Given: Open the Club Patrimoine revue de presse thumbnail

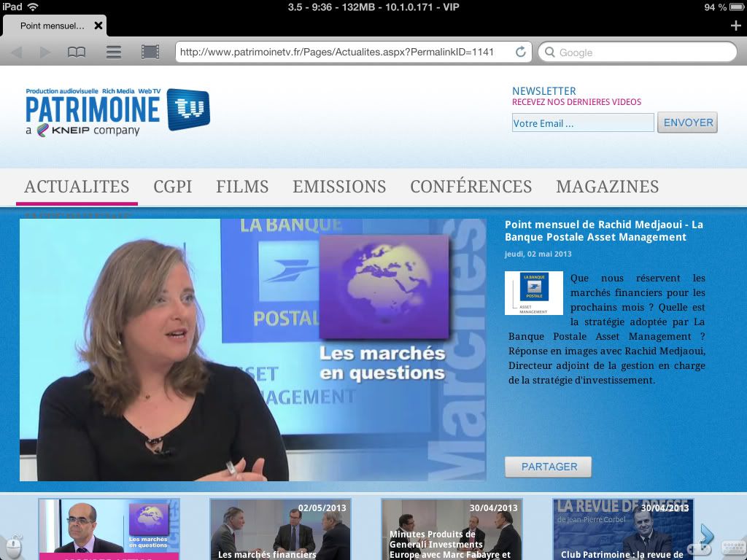Looking at the screenshot, I should [x=623, y=529].
